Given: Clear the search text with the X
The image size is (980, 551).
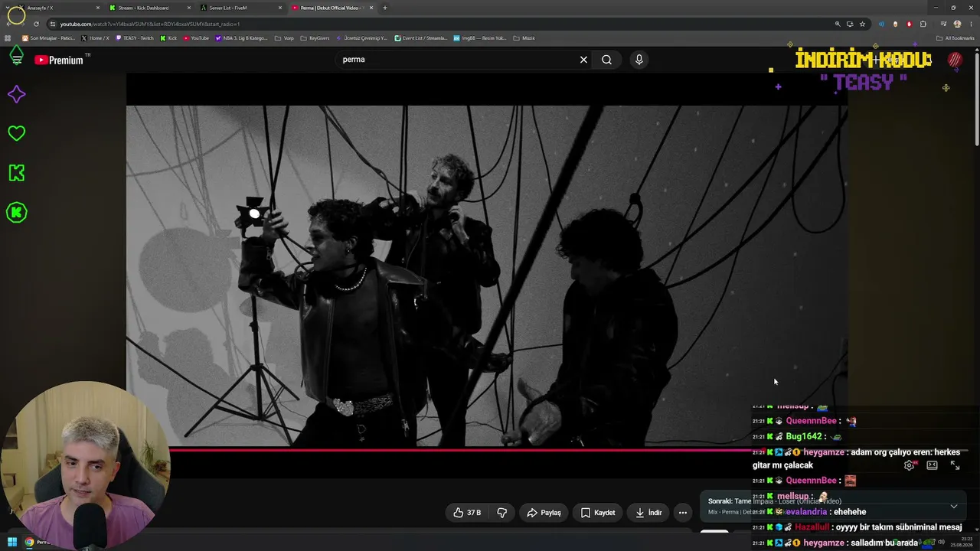Looking at the screenshot, I should tap(583, 60).
